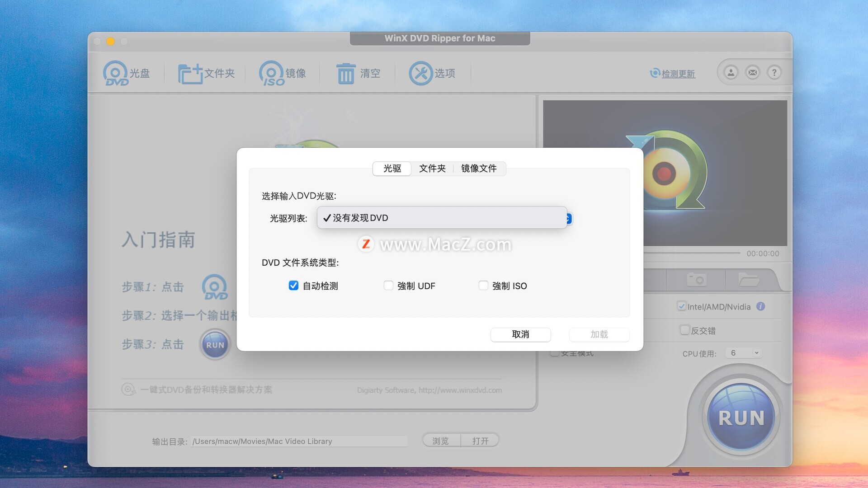Click the output directory path field
Image resolution: width=868 pixels, height=488 pixels.
point(299,441)
